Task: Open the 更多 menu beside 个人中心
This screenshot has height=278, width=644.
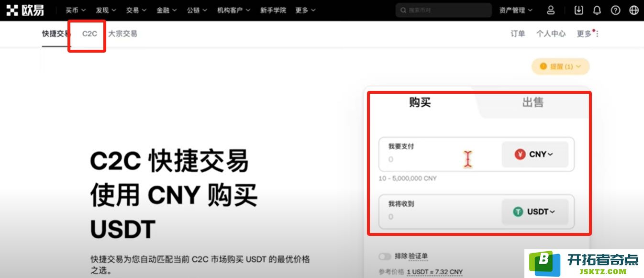Action: click(x=588, y=33)
